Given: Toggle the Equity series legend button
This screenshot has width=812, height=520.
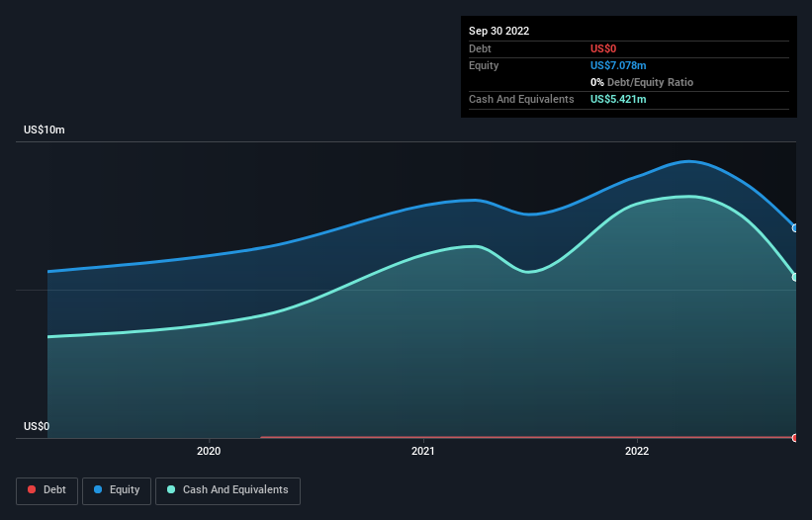Looking at the screenshot, I should [117, 490].
